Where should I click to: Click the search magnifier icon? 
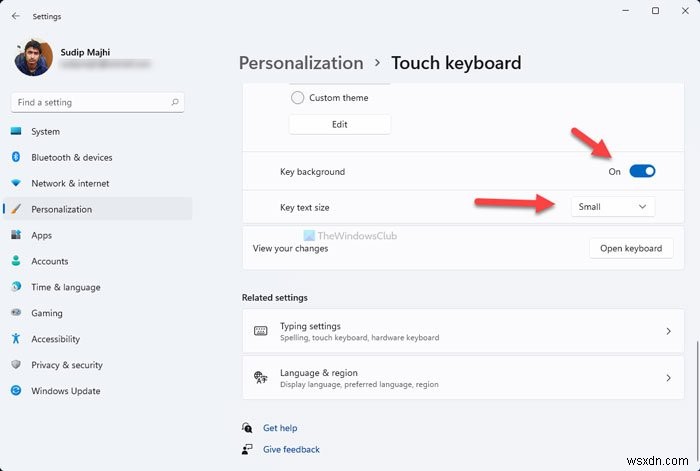click(x=176, y=102)
